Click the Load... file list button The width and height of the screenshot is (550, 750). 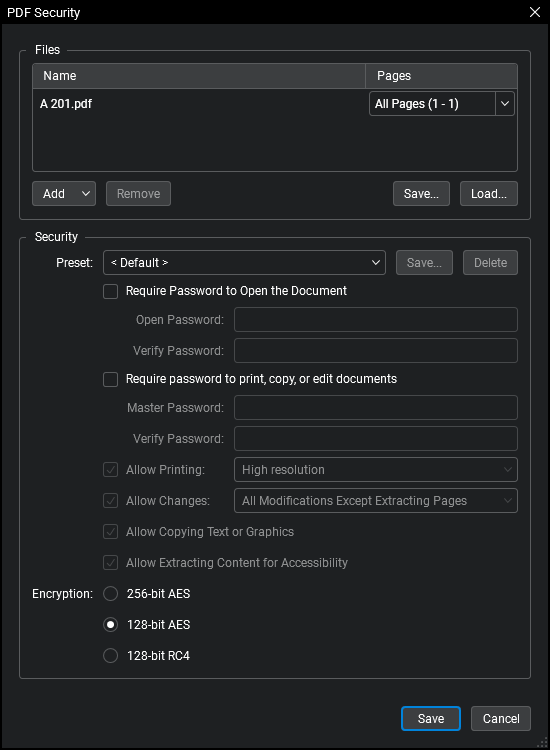tap(489, 194)
